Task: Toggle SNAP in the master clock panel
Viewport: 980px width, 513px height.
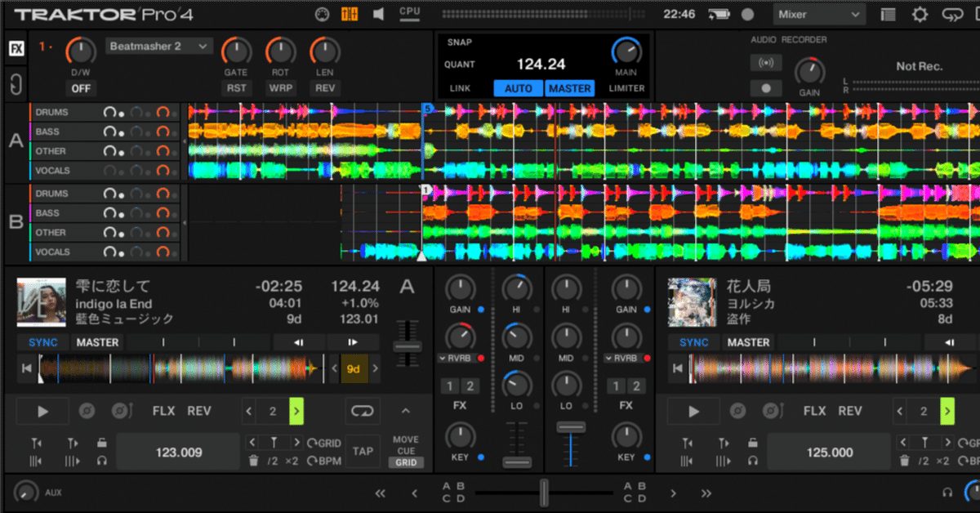Action: click(x=459, y=42)
